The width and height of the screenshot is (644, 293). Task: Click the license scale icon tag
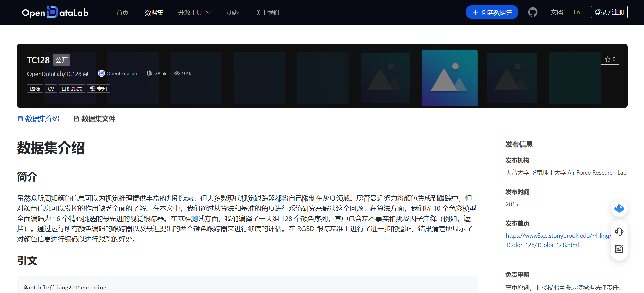pyautogui.click(x=98, y=89)
